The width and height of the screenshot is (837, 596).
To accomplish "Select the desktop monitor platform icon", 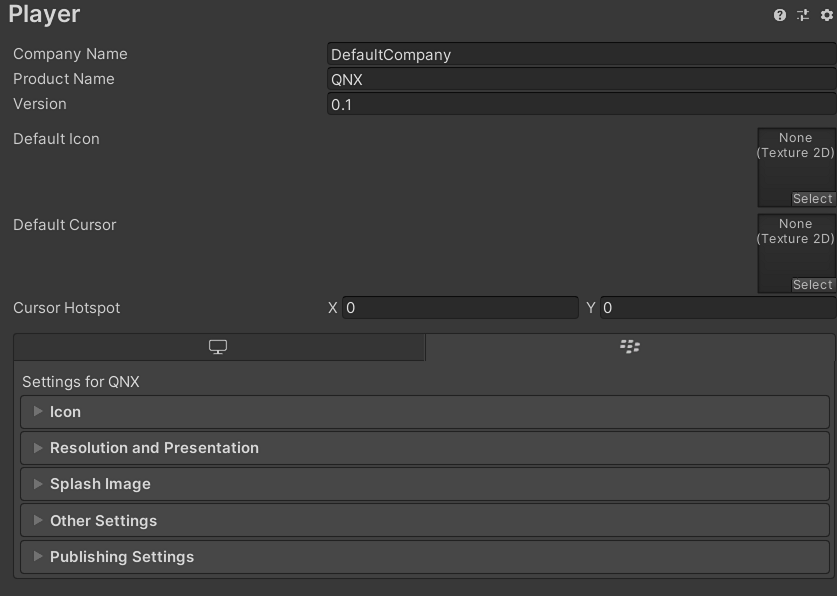I will pyautogui.click(x=218, y=346).
